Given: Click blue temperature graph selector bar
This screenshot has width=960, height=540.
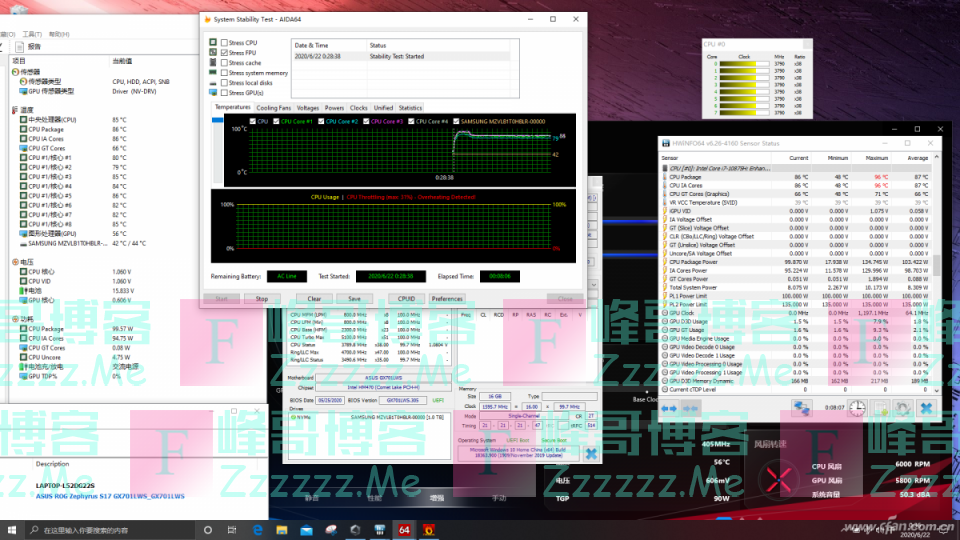Looking at the screenshot, I should click(217, 121).
